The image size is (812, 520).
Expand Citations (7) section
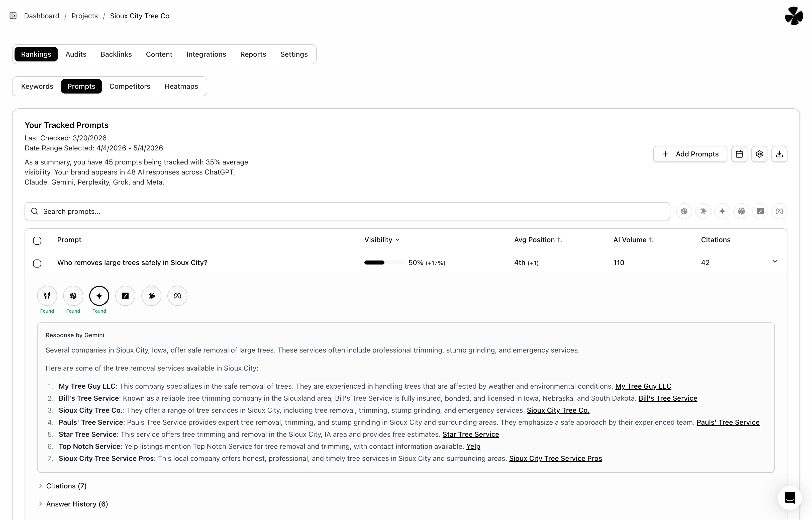[x=63, y=486]
